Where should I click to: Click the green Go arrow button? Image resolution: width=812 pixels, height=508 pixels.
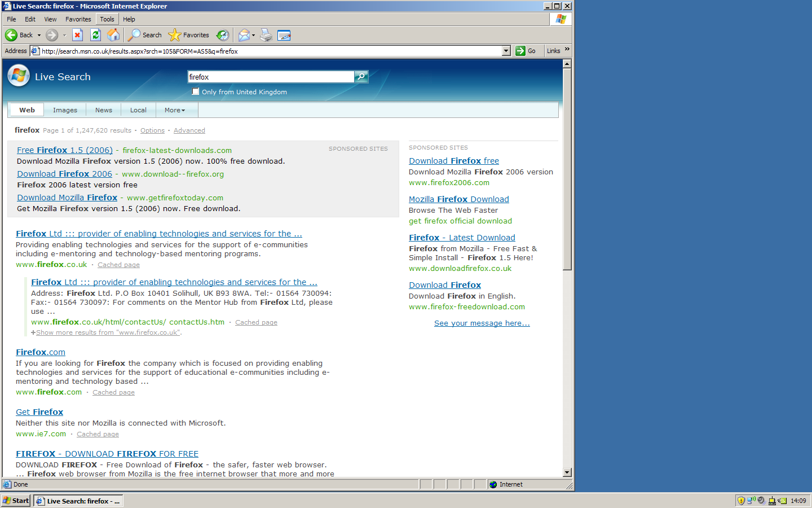pyautogui.click(x=520, y=51)
